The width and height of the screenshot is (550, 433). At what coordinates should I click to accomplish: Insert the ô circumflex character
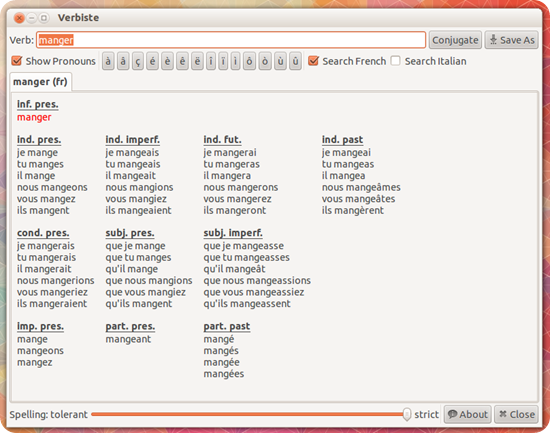pyautogui.click(x=249, y=61)
